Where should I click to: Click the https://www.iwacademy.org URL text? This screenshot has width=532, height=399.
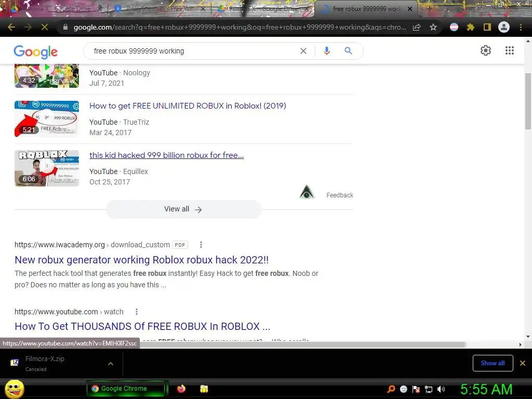click(60, 245)
